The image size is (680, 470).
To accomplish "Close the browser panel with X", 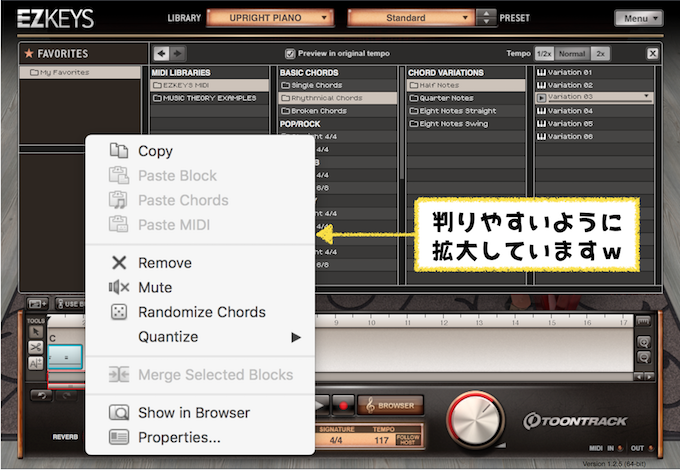I will tap(652, 53).
